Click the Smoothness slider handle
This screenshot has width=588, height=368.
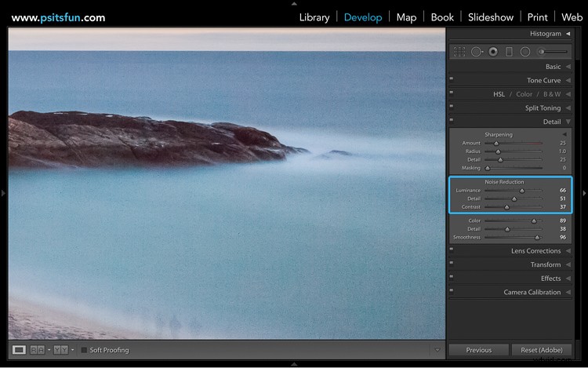click(537, 238)
